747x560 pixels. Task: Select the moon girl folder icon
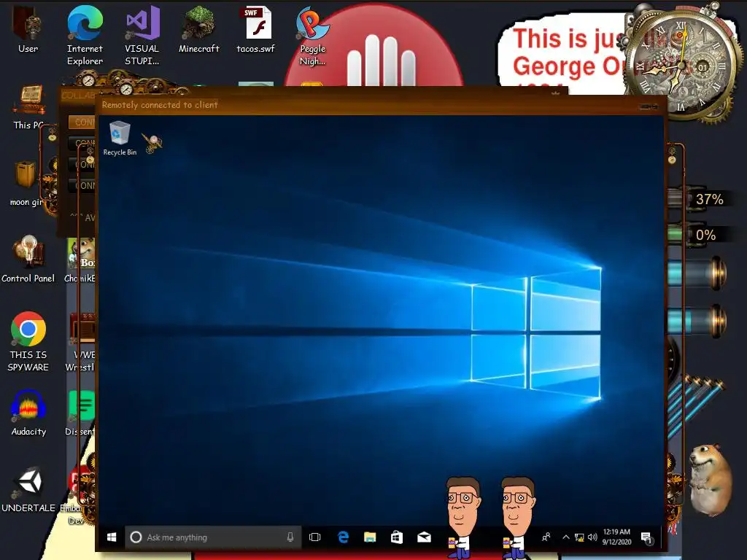(26, 184)
